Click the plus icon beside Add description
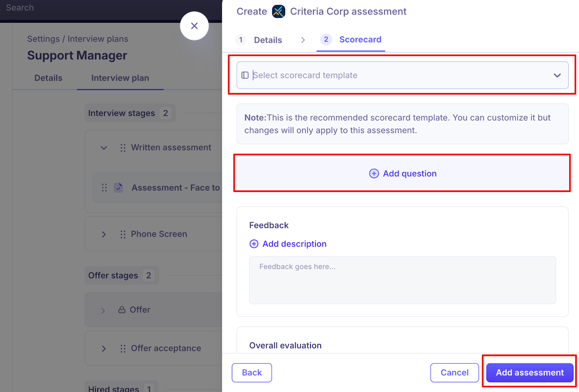579x392 pixels. pyautogui.click(x=254, y=244)
